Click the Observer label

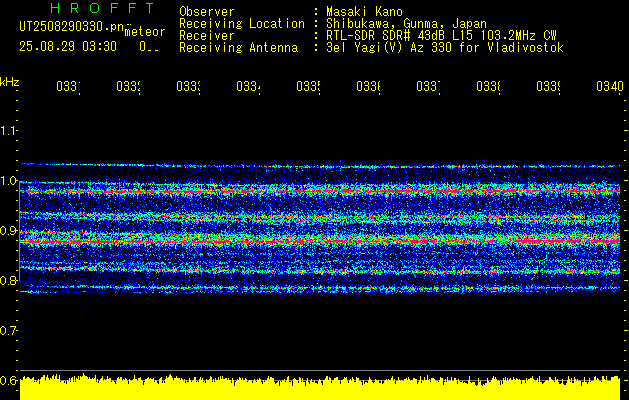click(x=207, y=12)
